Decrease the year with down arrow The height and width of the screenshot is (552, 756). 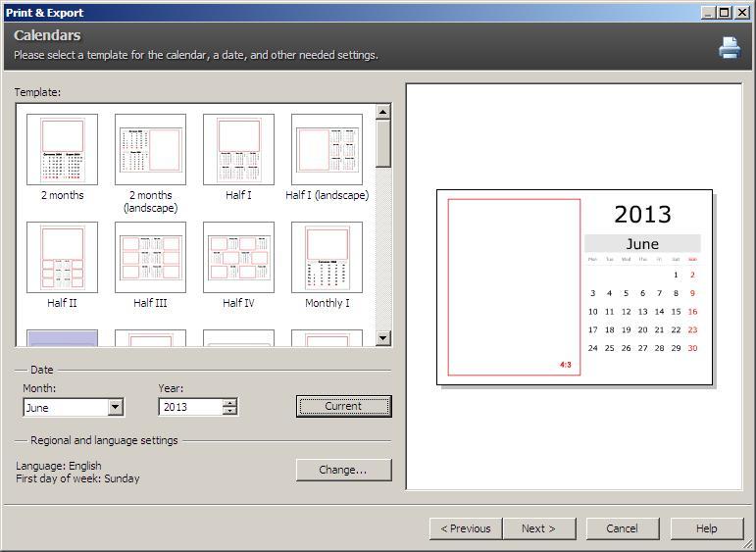[x=229, y=412]
